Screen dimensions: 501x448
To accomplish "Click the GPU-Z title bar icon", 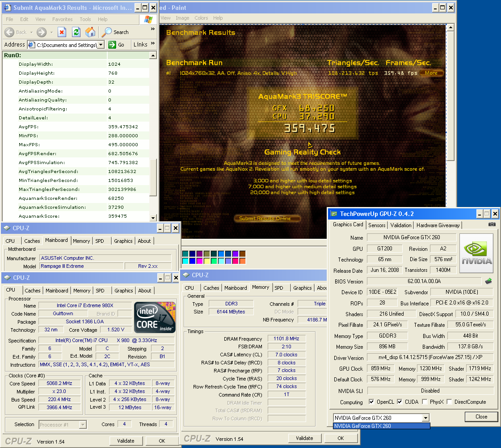I will point(334,214).
